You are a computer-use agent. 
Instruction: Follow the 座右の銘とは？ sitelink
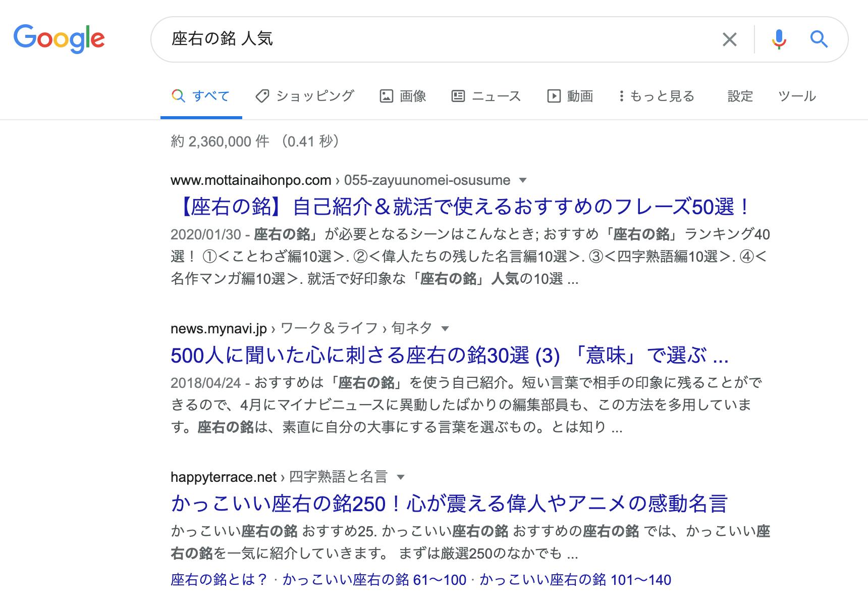[219, 580]
